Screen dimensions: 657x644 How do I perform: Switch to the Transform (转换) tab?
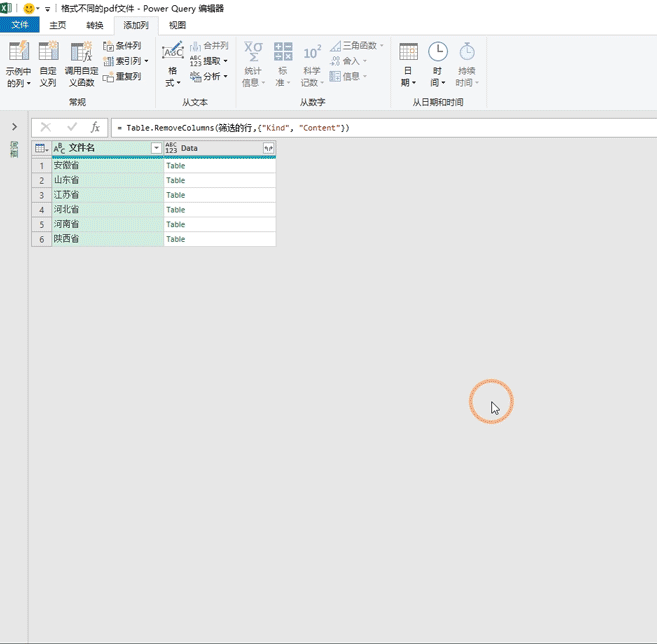(95, 25)
